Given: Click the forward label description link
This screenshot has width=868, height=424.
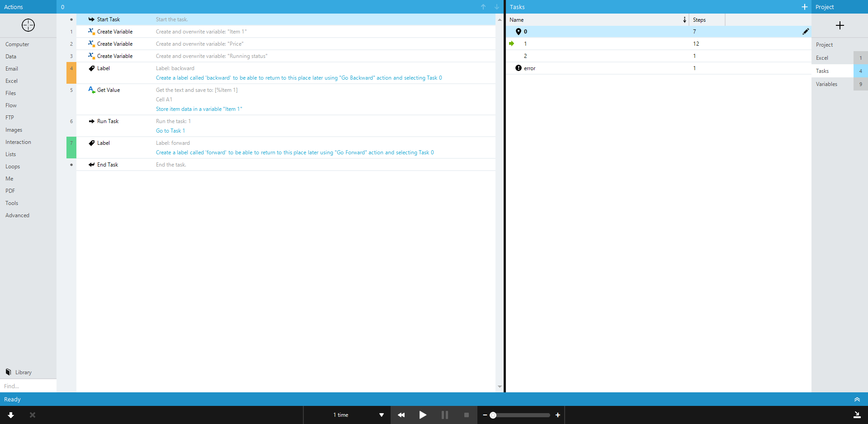Looking at the screenshot, I should [x=295, y=152].
